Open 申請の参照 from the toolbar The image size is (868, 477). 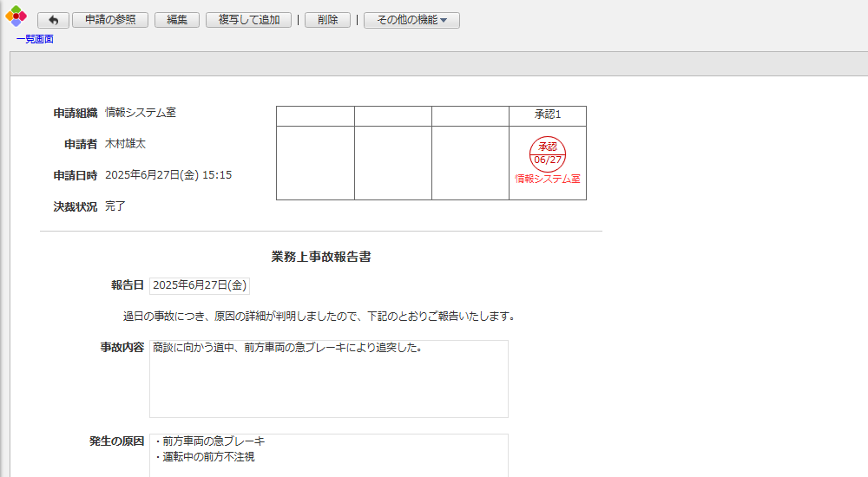[x=110, y=20]
